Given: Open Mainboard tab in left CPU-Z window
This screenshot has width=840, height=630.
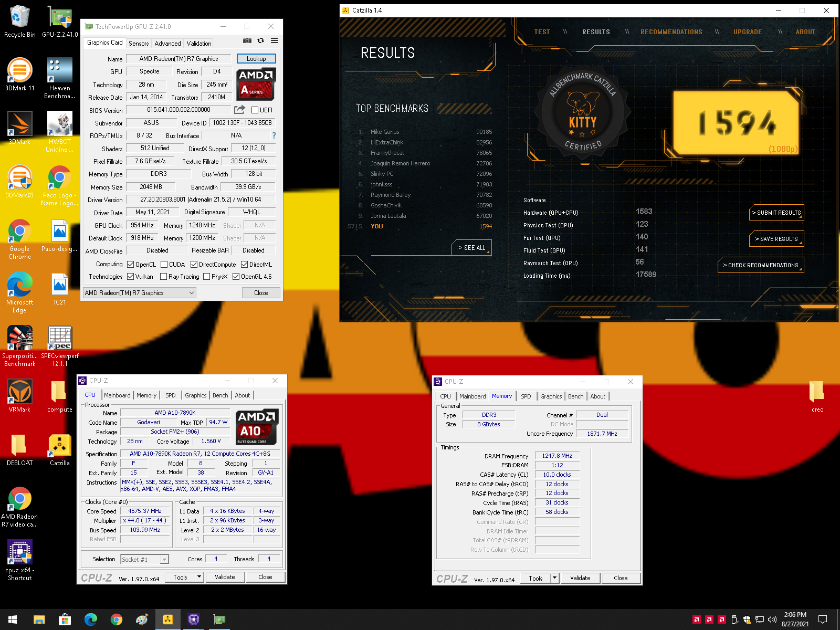Looking at the screenshot, I should (x=117, y=395).
